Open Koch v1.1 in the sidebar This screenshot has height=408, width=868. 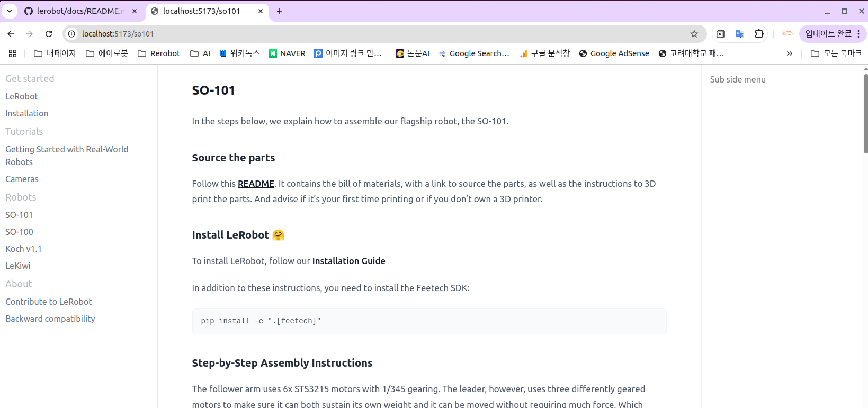(x=23, y=249)
